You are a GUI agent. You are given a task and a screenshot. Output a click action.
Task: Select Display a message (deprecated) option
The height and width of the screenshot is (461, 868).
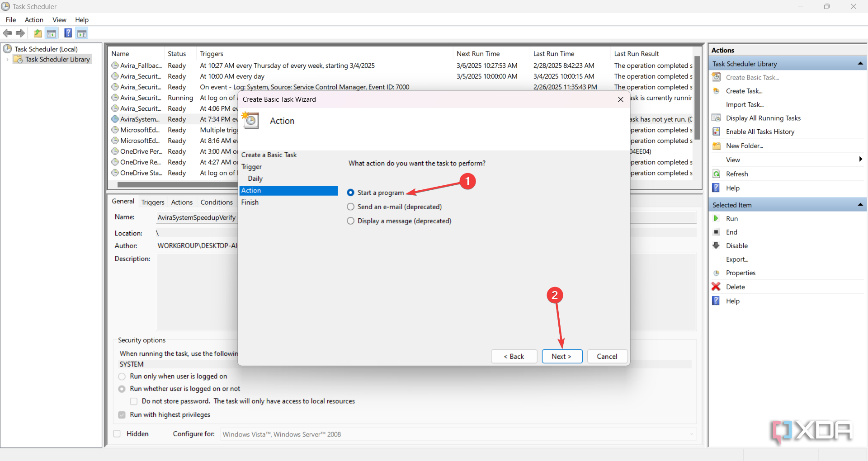click(350, 221)
